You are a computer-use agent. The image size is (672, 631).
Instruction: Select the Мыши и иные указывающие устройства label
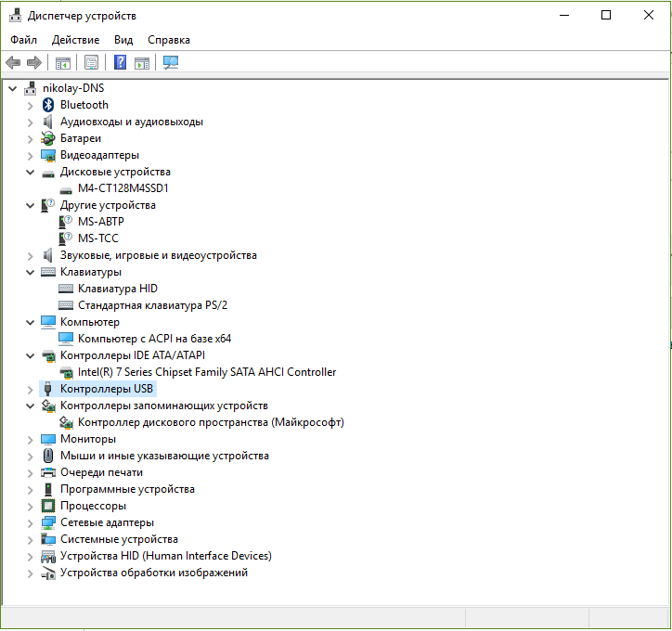click(164, 456)
